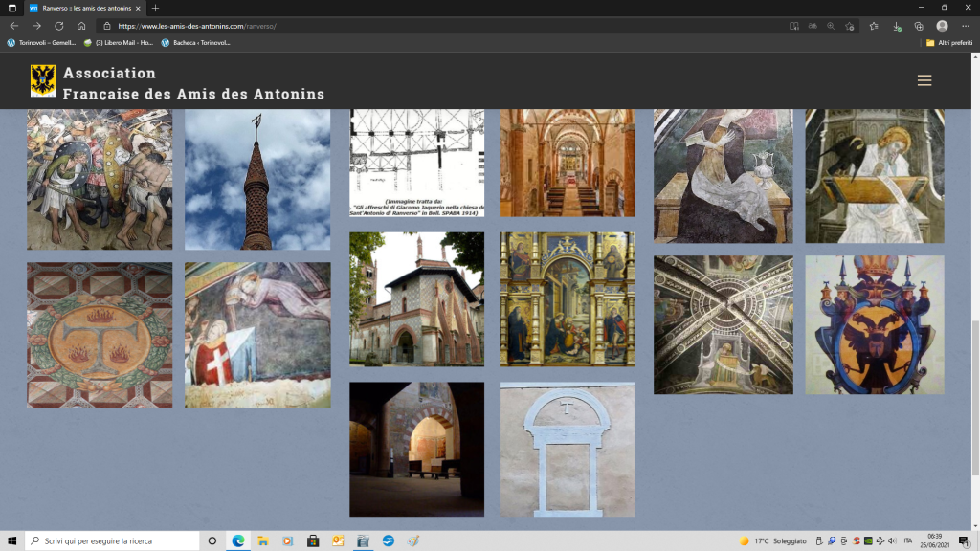This screenshot has width=980, height=551.
Task: Open the browser settings and more menu
Action: pyautogui.click(x=965, y=26)
